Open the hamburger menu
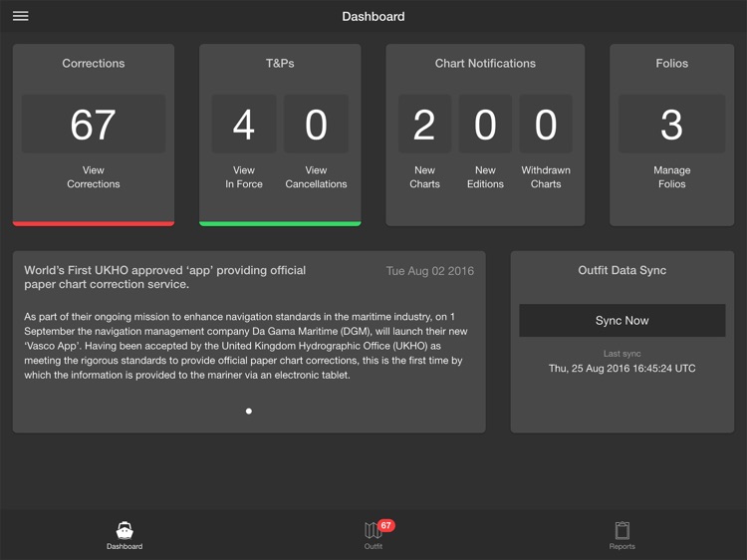This screenshot has height=560, width=747. [20, 16]
